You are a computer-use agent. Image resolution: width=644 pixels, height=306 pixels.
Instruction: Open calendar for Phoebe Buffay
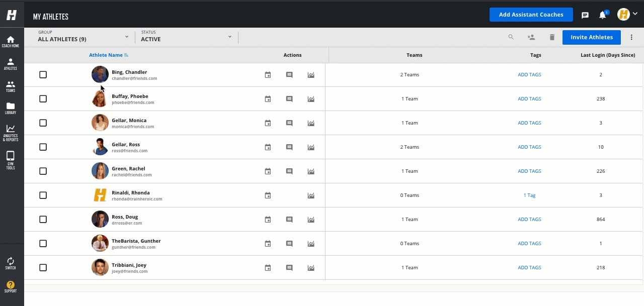click(268, 99)
